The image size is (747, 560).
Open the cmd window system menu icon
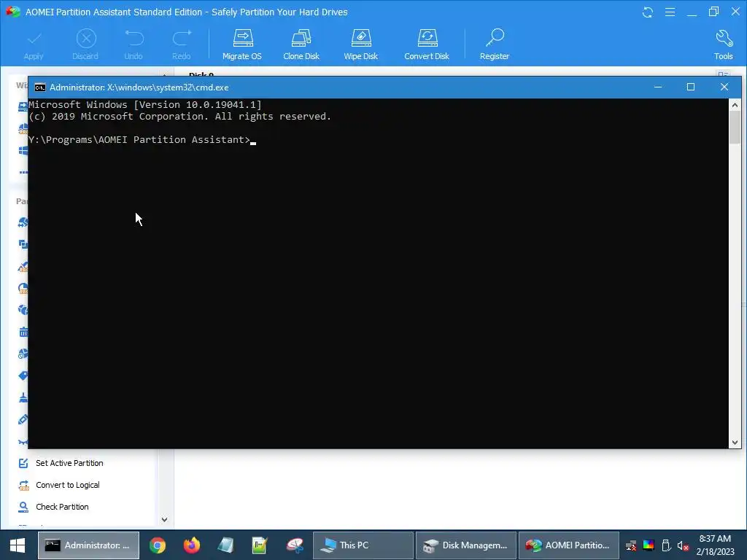click(x=40, y=87)
